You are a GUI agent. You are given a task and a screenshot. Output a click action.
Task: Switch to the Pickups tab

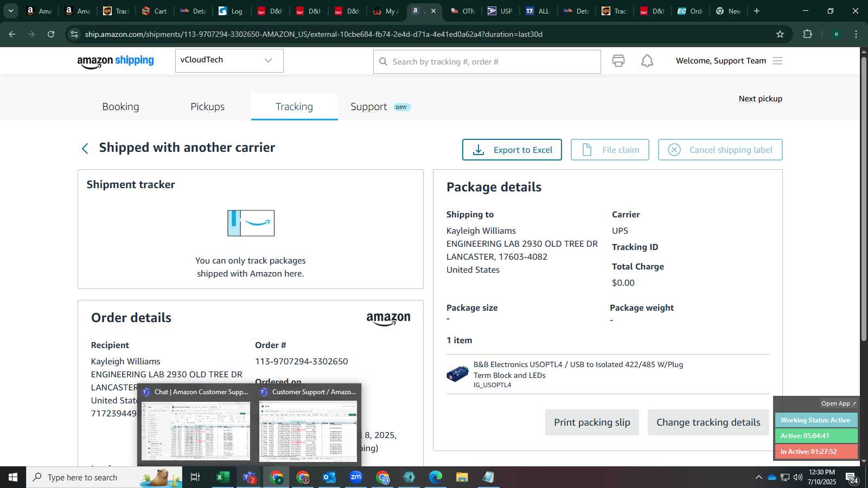click(207, 107)
